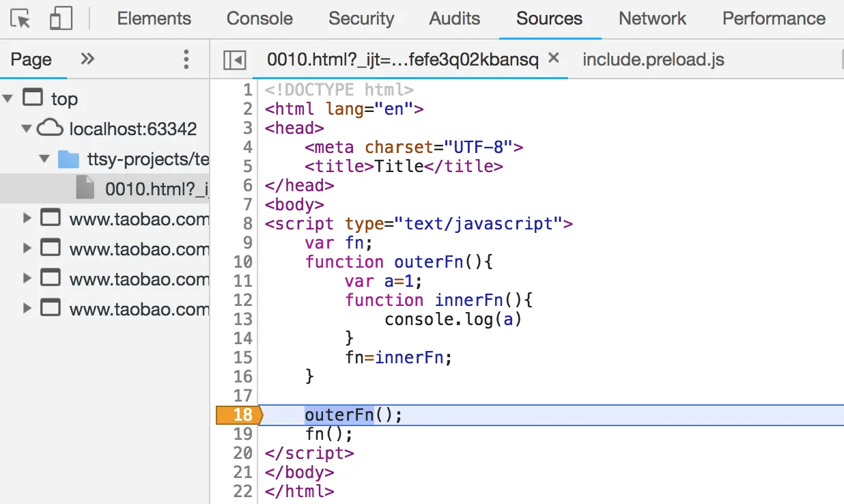This screenshot has height=504, width=844.
Task: Click 'var a=1;' on line 11
Action: [x=384, y=281]
